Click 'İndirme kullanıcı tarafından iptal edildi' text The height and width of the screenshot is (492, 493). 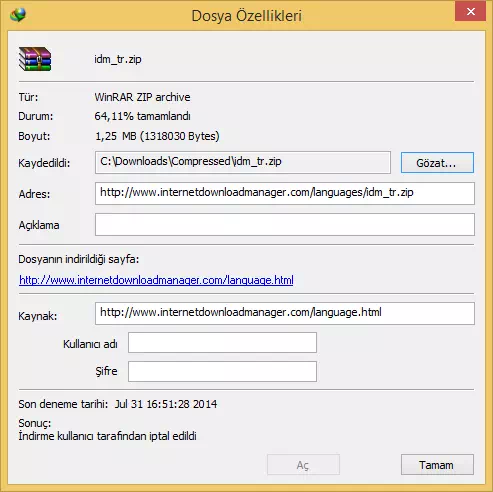pos(107,436)
